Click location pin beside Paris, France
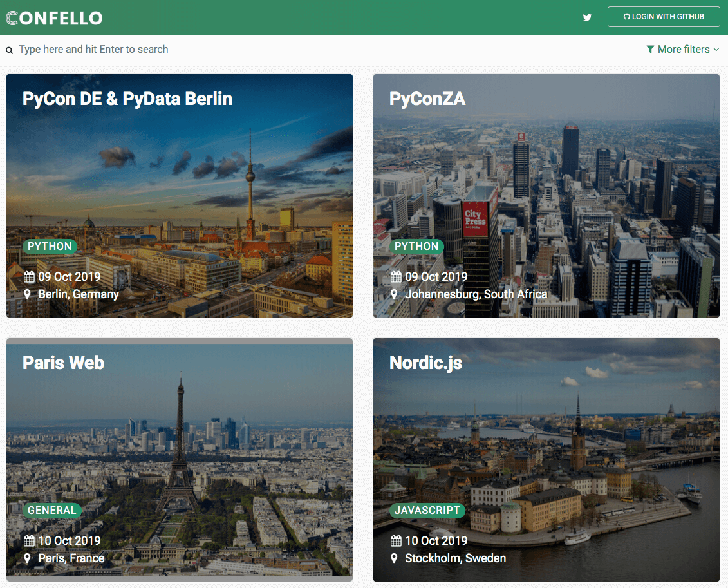Viewport: 728px width, 588px height. 28,558
